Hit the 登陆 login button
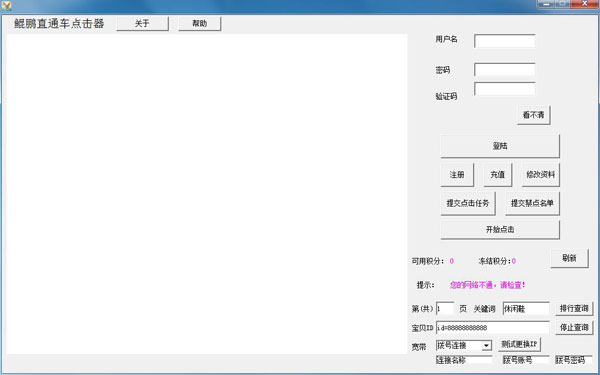The image size is (600, 375). point(500,146)
